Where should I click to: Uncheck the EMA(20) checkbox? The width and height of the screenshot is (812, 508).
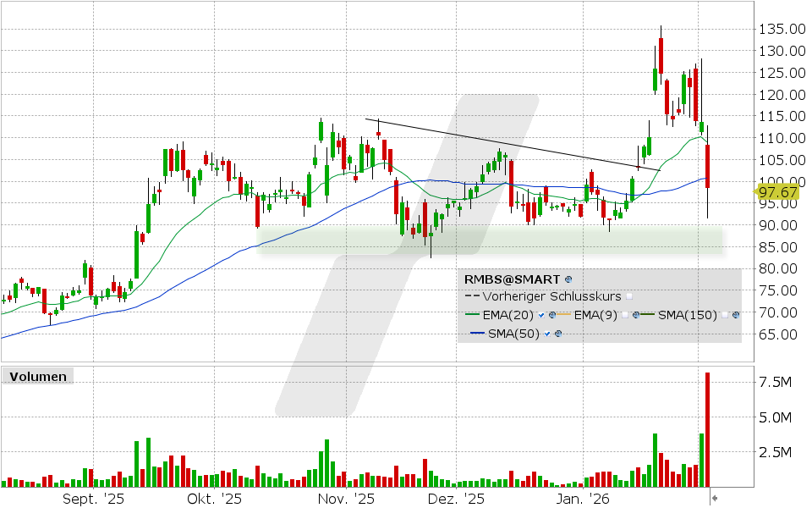pyautogui.click(x=541, y=315)
